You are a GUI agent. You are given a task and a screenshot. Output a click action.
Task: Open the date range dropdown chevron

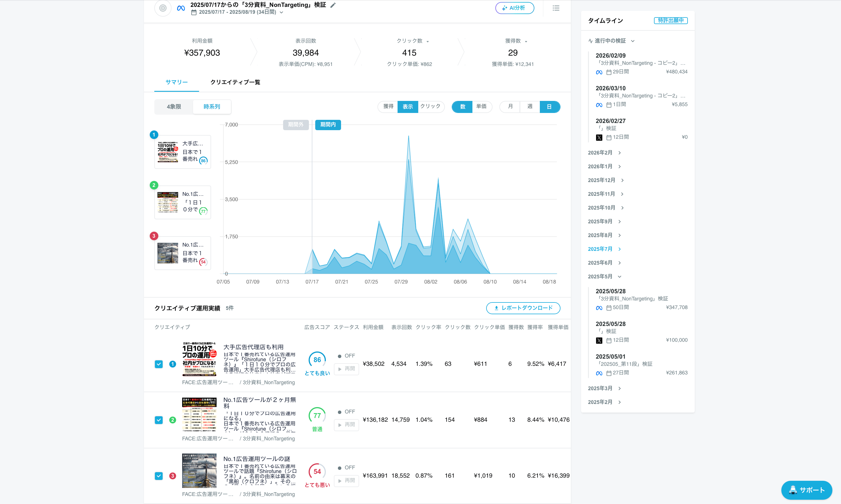point(281,13)
